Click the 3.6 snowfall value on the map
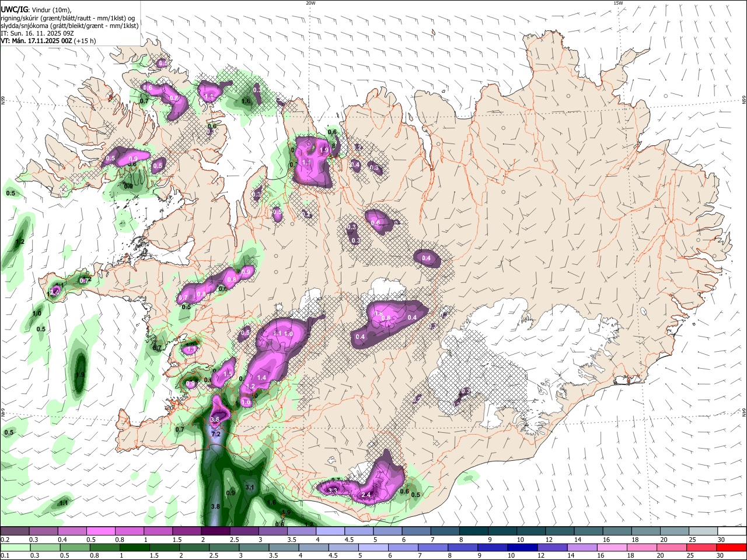Viewport: 747px width, 560px height. pos(214,419)
